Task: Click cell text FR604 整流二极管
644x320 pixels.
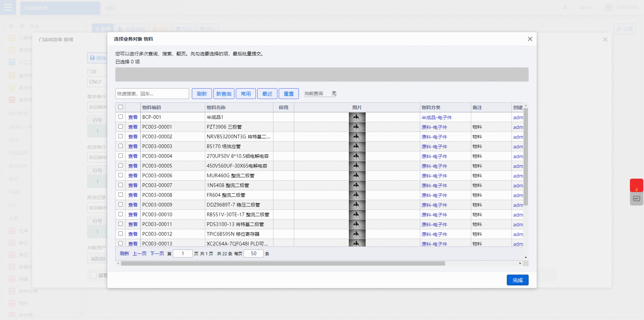Action: tap(226, 195)
